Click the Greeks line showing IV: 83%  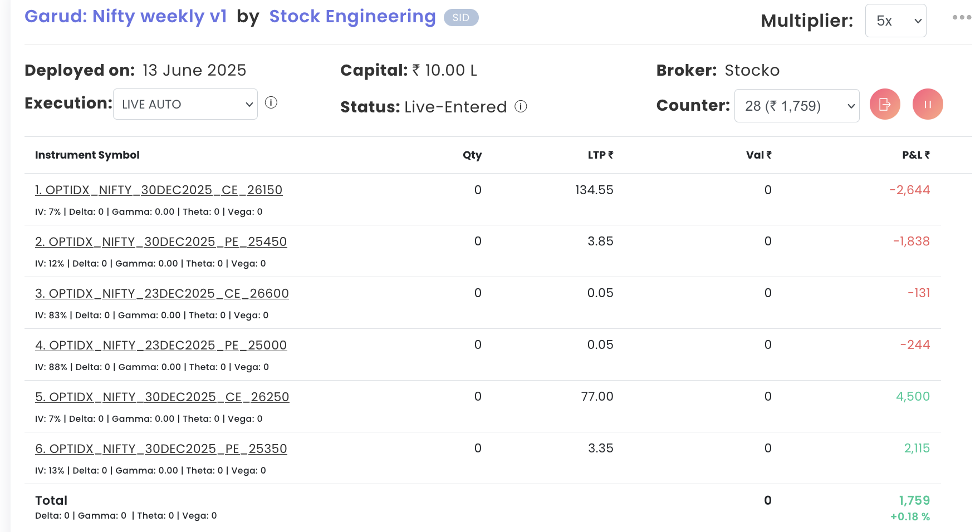[x=152, y=316]
